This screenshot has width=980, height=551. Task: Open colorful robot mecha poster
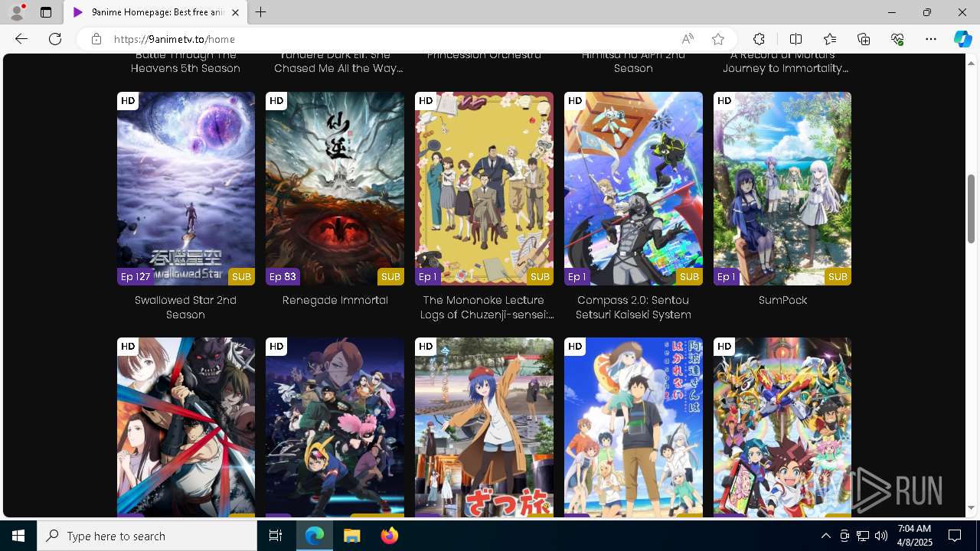(x=782, y=427)
